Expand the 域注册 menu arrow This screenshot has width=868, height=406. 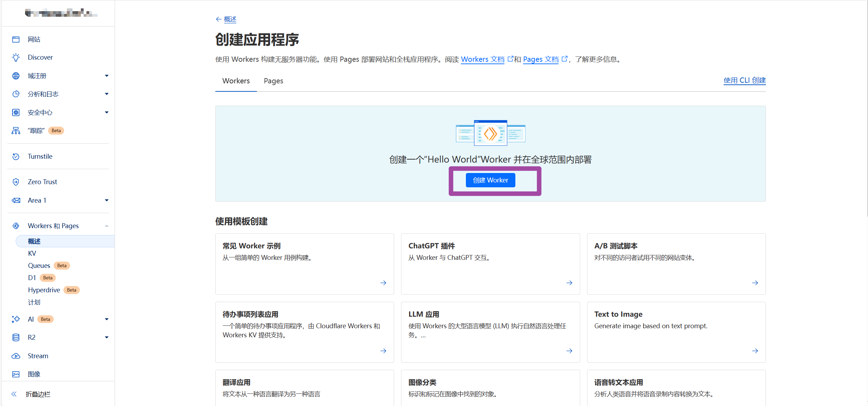tap(107, 76)
